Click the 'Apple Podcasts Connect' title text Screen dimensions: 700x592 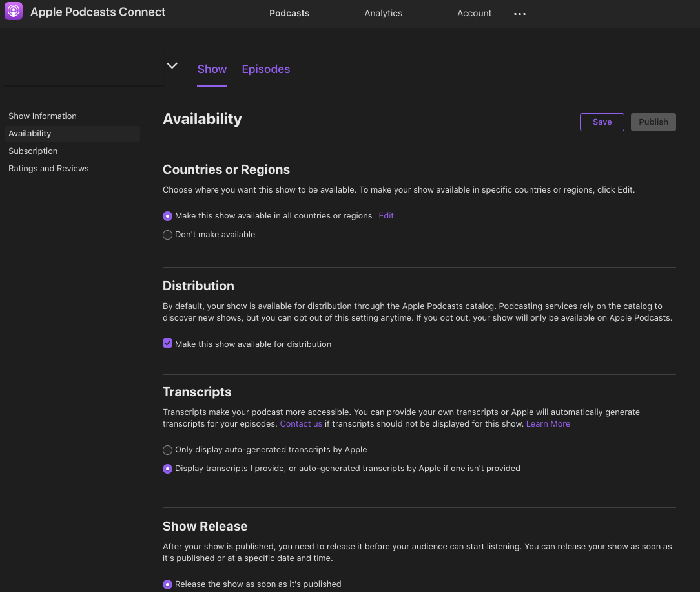point(98,12)
